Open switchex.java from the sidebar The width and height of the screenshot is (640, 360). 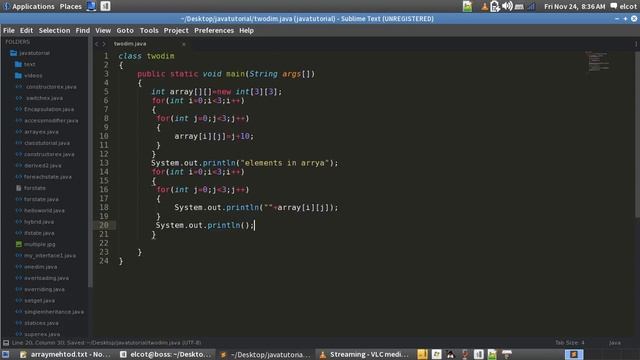tap(44, 98)
